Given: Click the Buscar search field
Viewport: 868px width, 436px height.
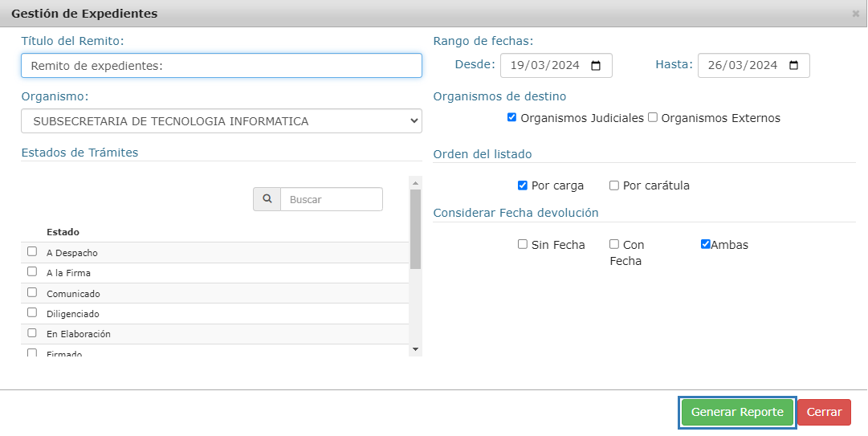Looking at the screenshot, I should [x=331, y=199].
